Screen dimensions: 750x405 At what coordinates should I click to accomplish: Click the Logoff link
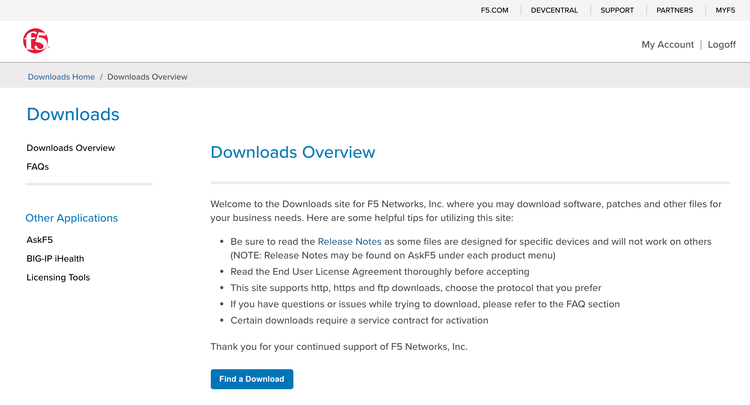click(721, 45)
